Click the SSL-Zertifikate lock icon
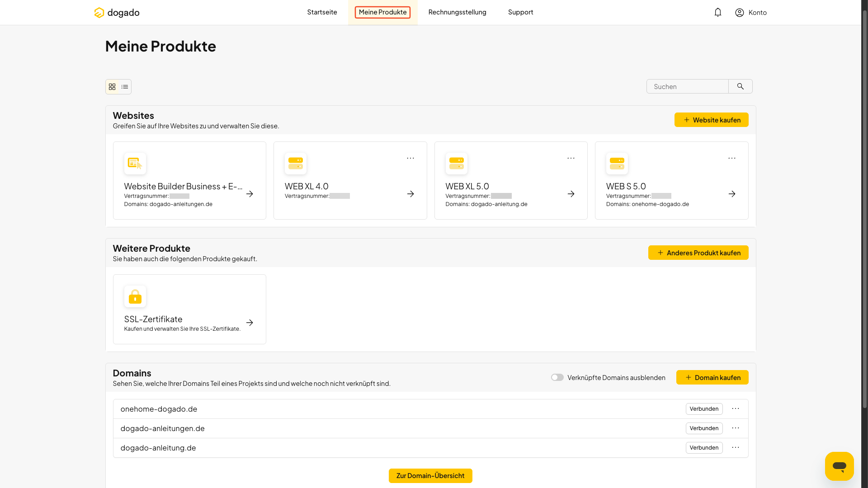Image resolution: width=868 pixels, height=488 pixels. pos(135,296)
